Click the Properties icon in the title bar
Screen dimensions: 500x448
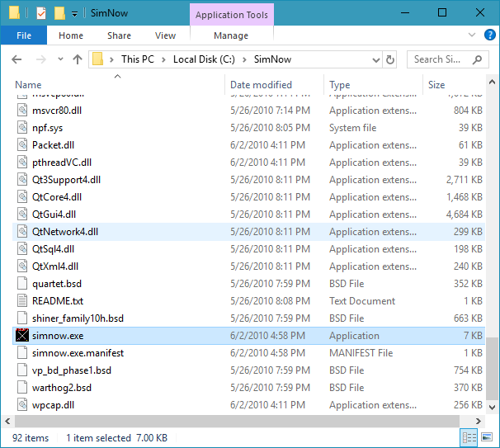pos(41,13)
